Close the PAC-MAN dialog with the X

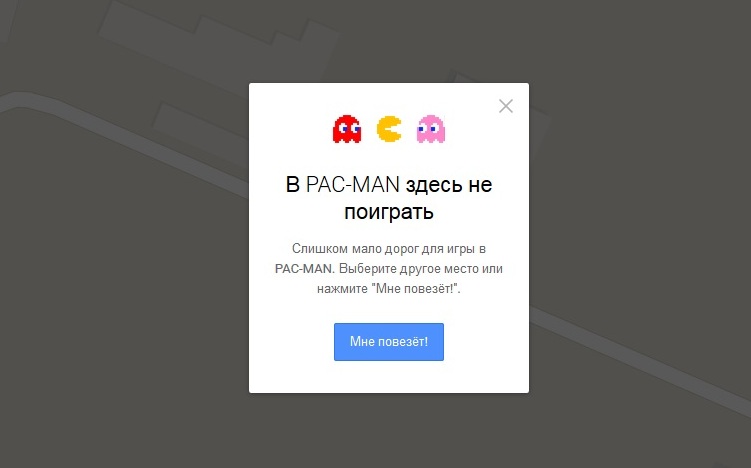tap(505, 106)
